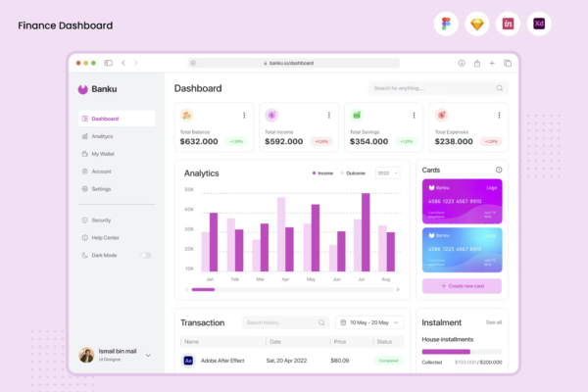Open Total Income card options menu

point(329,116)
